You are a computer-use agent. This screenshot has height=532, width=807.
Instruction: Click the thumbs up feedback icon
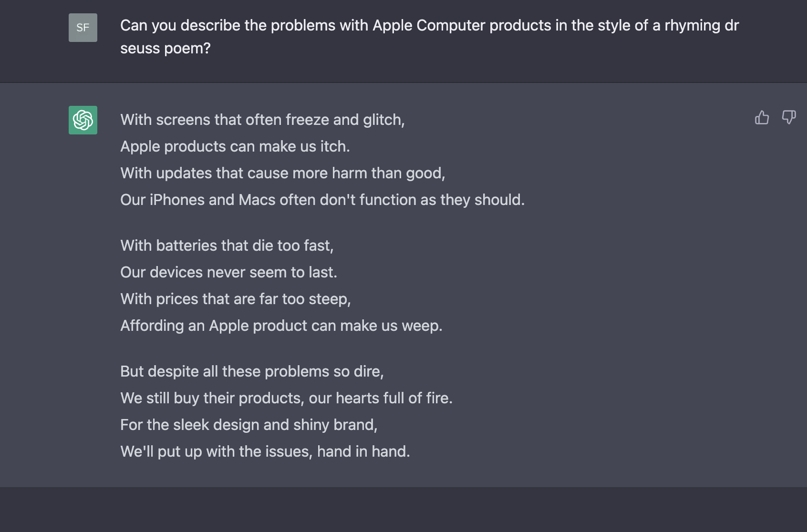coord(762,117)
